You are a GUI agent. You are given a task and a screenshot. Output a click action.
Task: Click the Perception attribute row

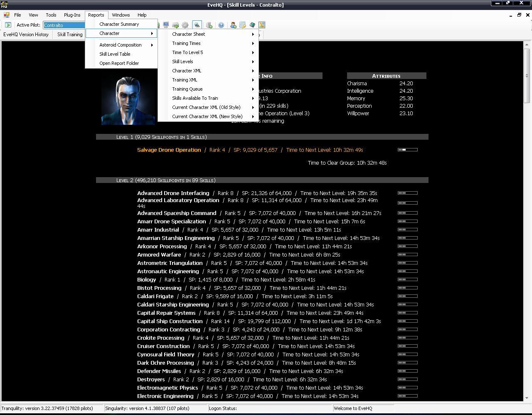coord(380,106)
